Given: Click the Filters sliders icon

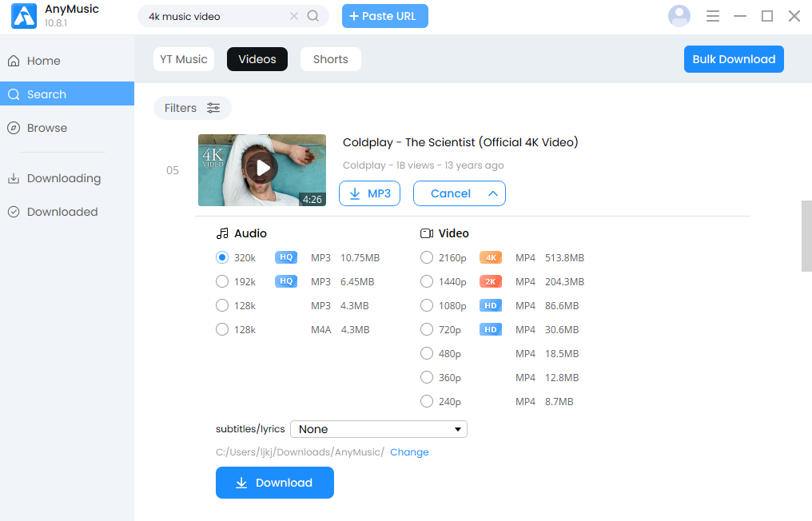Looking at the screenshot, I should pos(213,108).
